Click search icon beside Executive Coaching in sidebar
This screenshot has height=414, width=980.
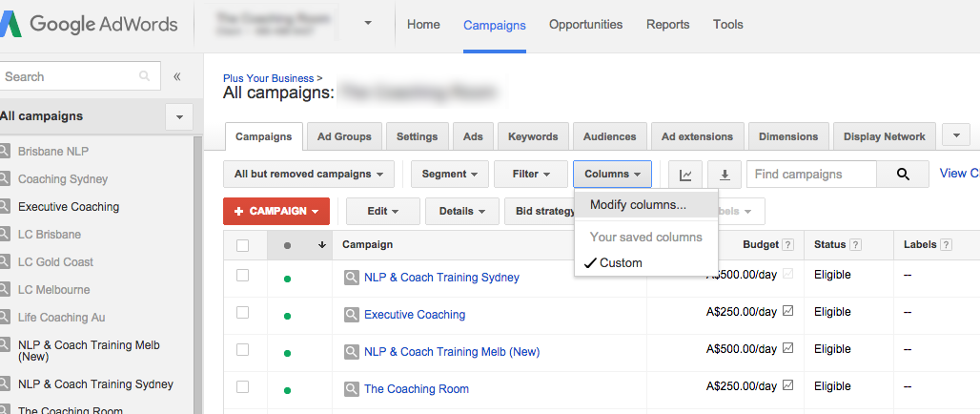(5, 206)
